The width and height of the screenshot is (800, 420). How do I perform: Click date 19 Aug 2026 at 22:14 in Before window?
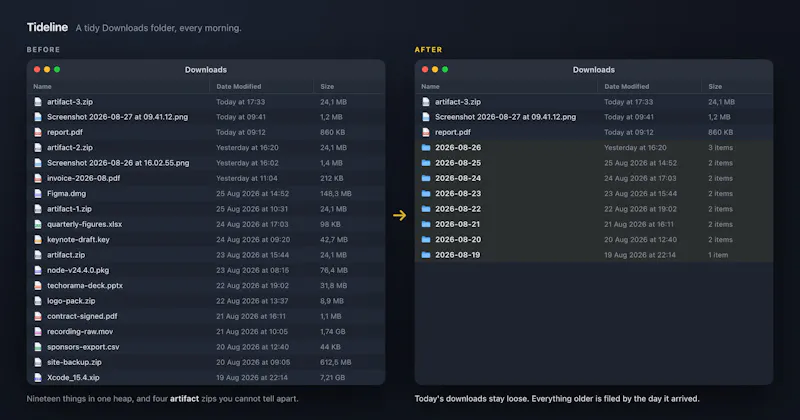click(252, 377)
